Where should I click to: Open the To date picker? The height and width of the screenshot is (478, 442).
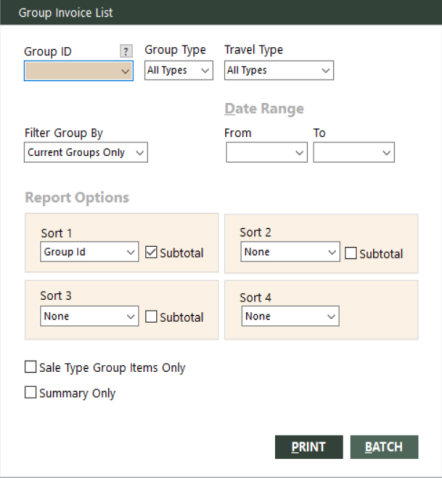(x=354, y=153)
